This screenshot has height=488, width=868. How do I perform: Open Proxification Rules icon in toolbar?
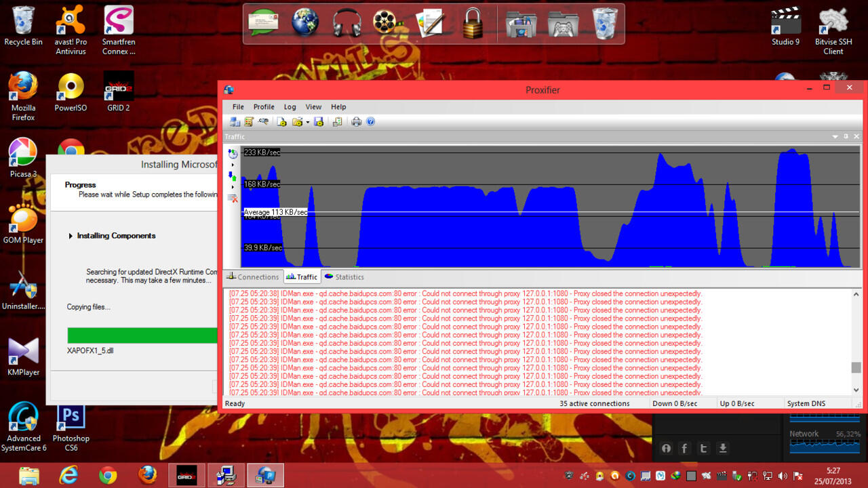coord(249,122)
